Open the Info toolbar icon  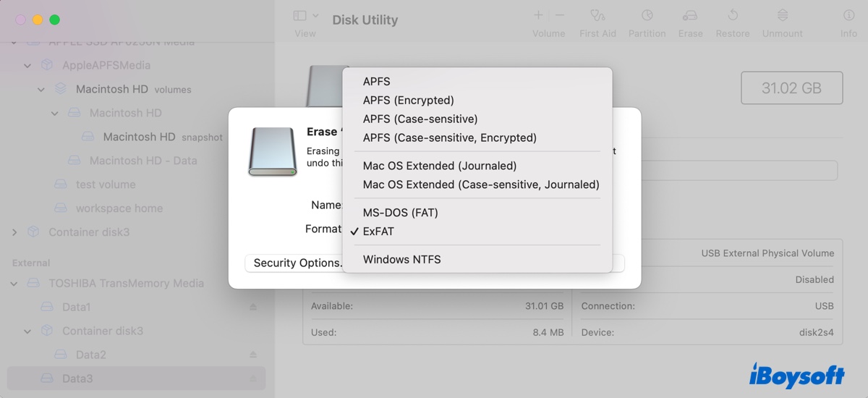(x=848, y=16)
